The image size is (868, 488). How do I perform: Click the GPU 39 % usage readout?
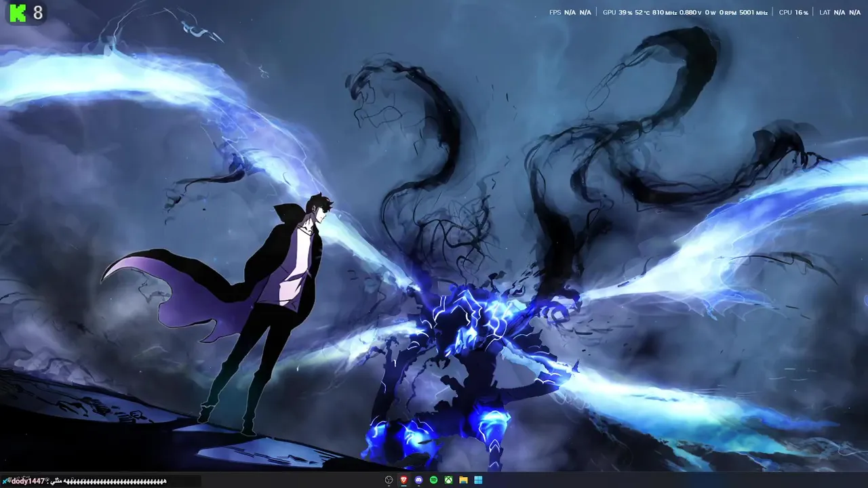pyautogui.click(x=617, y=12)
